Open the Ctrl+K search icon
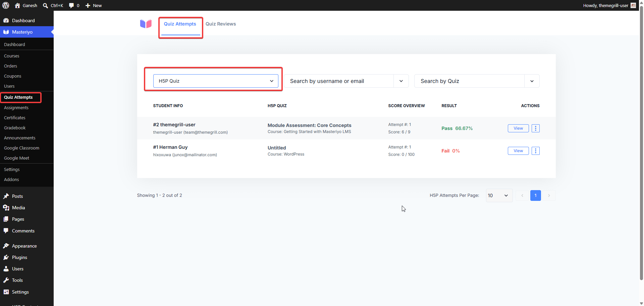The image size is (644, 306). [x=46, y=5]
